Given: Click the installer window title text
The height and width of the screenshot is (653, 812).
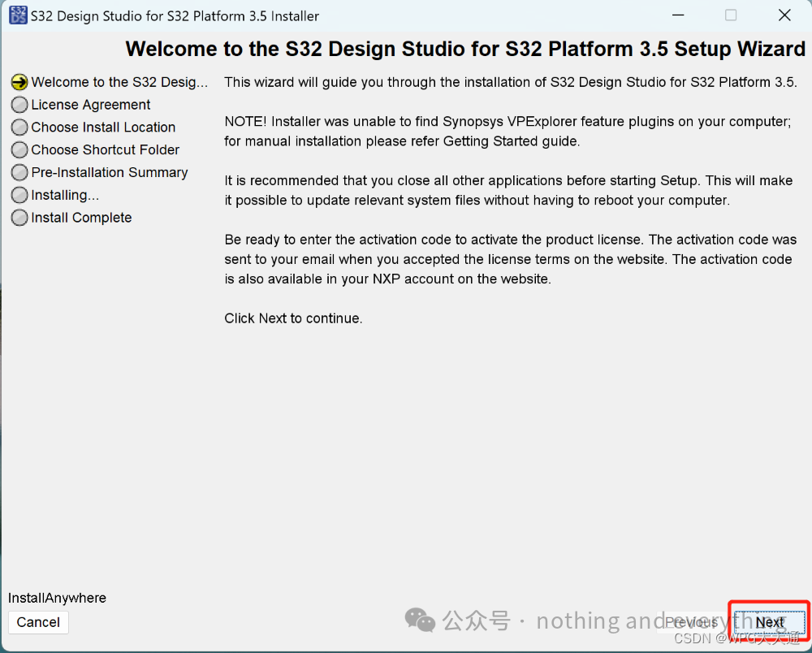Looking at the screenshot, I should [175, 16].
